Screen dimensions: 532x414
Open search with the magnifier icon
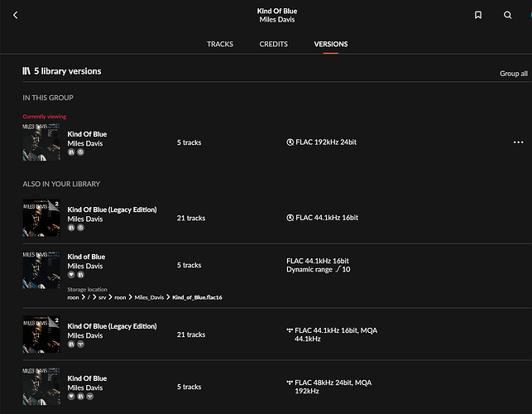507,15
